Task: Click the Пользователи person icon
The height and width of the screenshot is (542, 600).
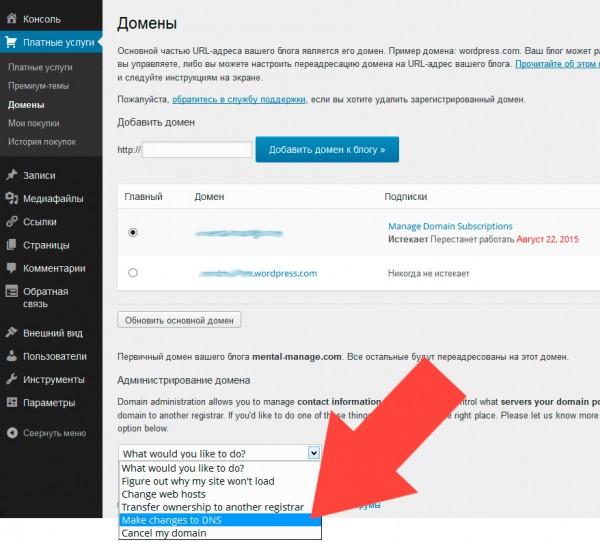Action: tap(12, 356)
